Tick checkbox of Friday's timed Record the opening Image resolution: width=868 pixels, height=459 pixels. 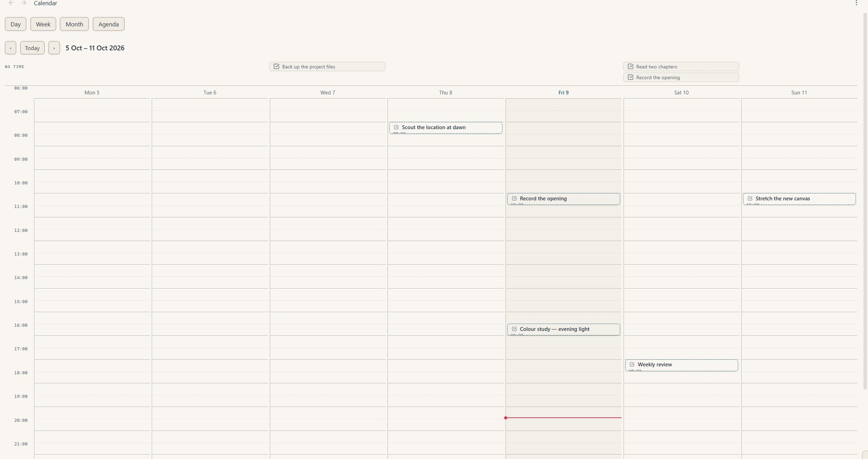pyautogui.click(x=514, y=199)
